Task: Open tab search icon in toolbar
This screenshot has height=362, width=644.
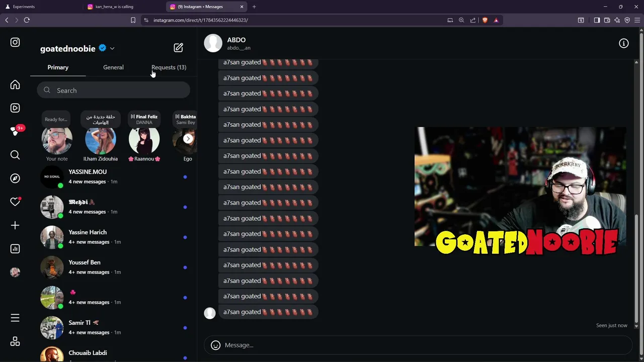Action: (x=581, y=20)
